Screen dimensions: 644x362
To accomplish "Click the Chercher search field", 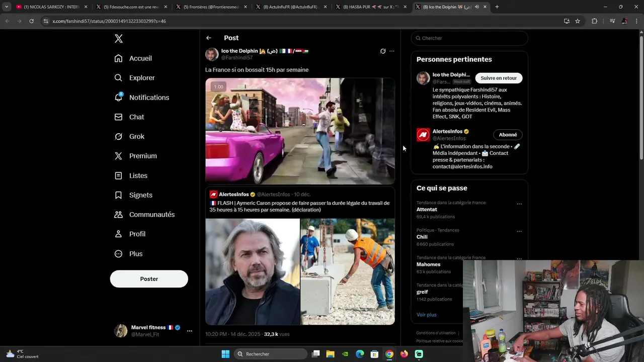I will click(469, 38).
